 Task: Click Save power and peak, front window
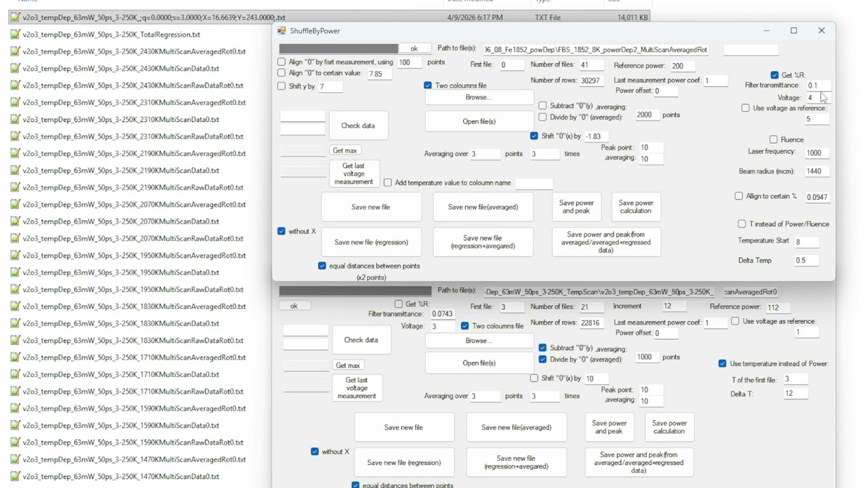(576, 207)
